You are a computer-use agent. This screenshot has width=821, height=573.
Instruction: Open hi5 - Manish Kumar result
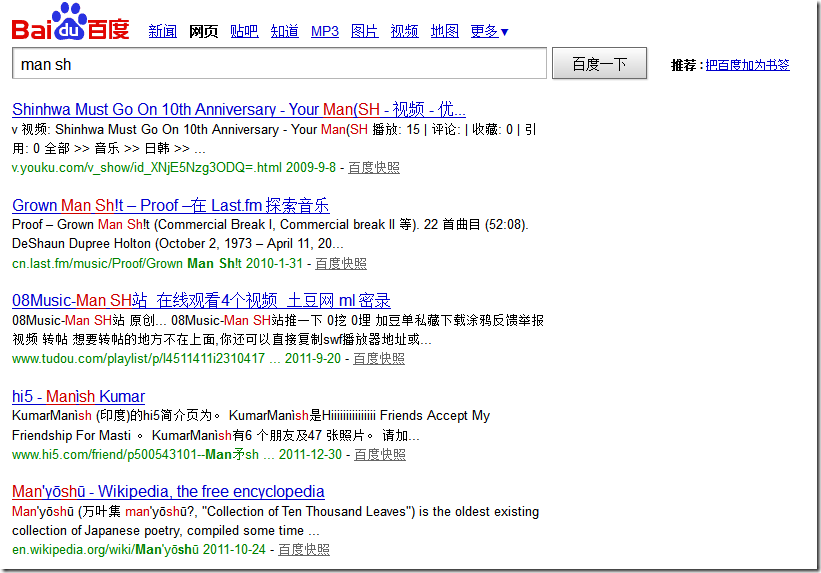point(79,396)
